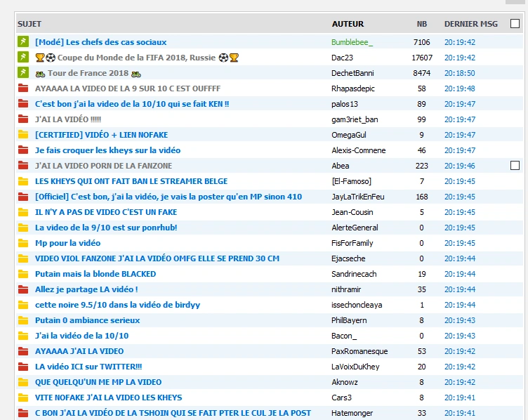528x420 pixels.
Task: Click the NB column header
Action: tap(421, 24)
